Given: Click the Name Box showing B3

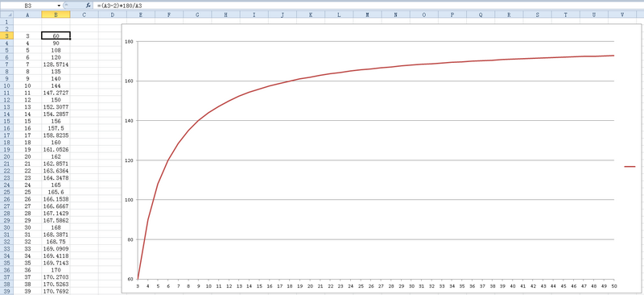Looking at the screenshot, I should tap(29, 6).
